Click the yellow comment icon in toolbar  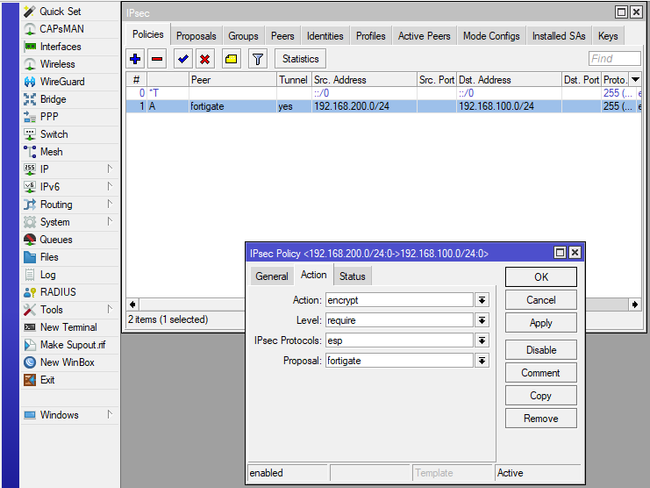pos(231,60)
